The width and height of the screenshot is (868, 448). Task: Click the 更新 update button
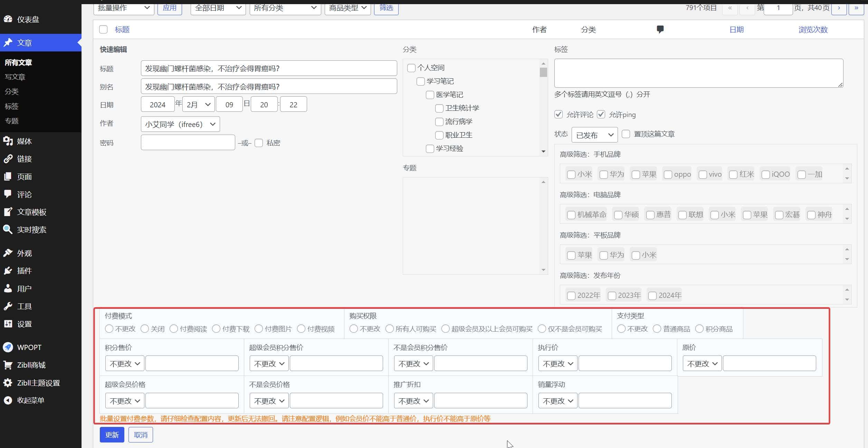(112, 435)
